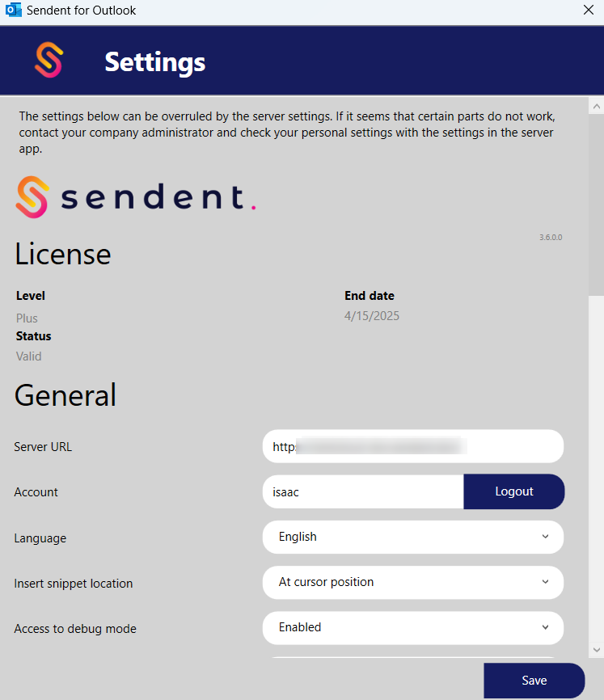Save the settings
Viewport: 604px width, 700px height.
click(534, 681)
